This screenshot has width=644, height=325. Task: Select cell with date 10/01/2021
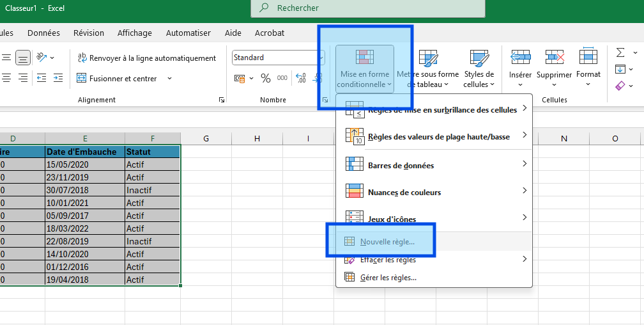[x=85, y=202]
